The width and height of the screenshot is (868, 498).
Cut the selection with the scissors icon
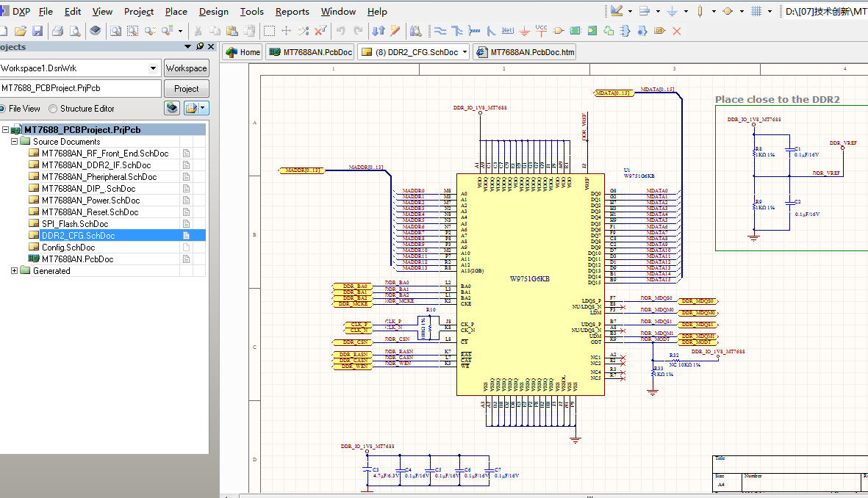click(198, 31)
